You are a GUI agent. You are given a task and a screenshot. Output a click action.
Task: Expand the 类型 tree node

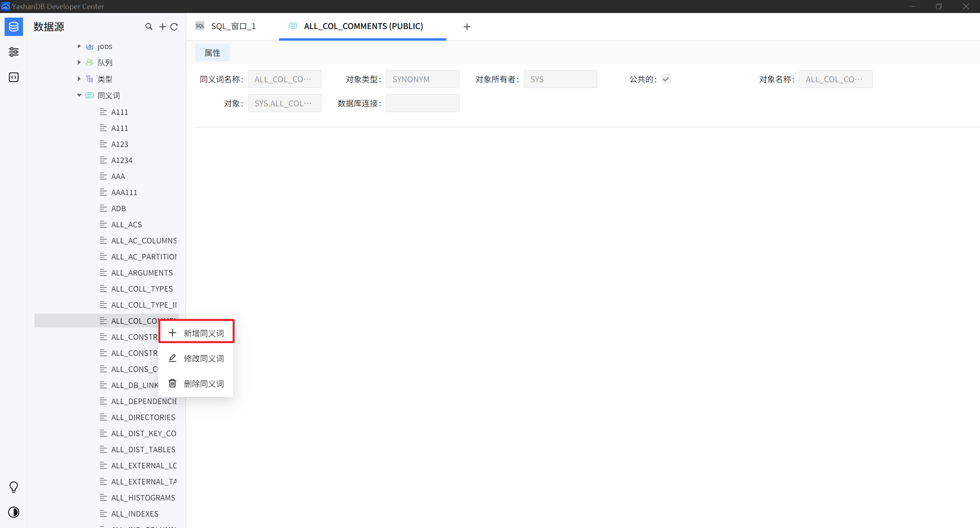click(79, 79)
